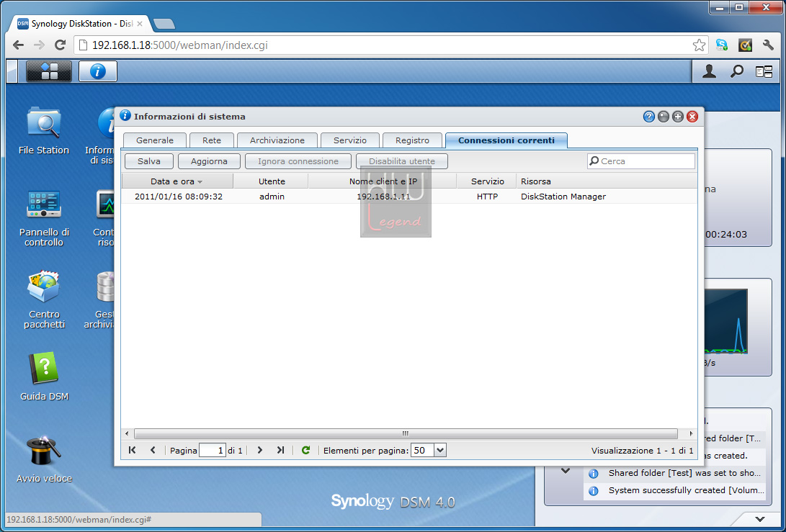This screenshot has height=532, width=786.
Task: Go to previous page in pagination bar
Action: pos(153,450)
